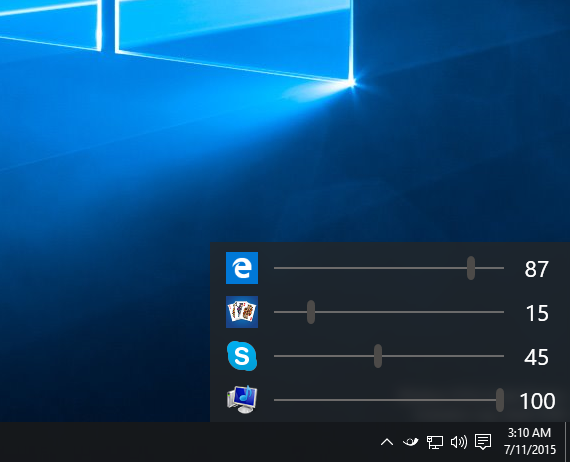The width and height of the screenshot is (570, 462).
Task: Click the system sounds slider handle
Action: pos(500,400)
